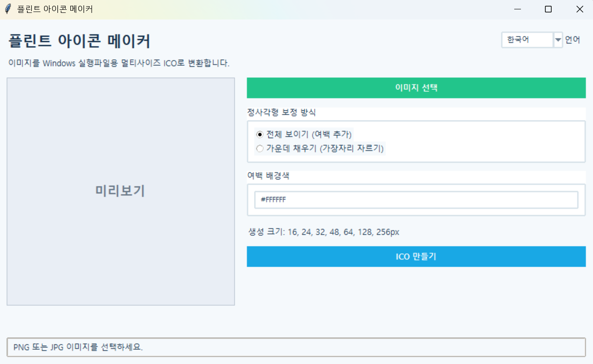593x364 pixels.
Task: Click the green 이미지 선택 button
Action: click(416, 88)
